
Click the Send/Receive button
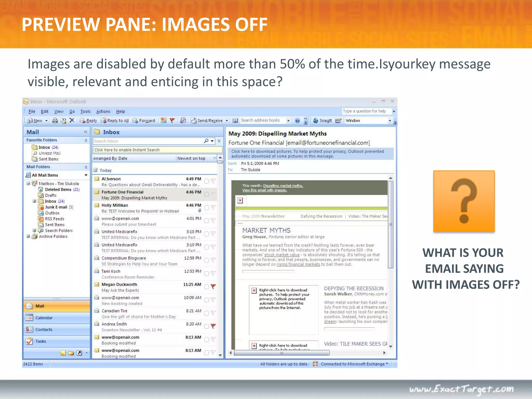tap(207, 121)
